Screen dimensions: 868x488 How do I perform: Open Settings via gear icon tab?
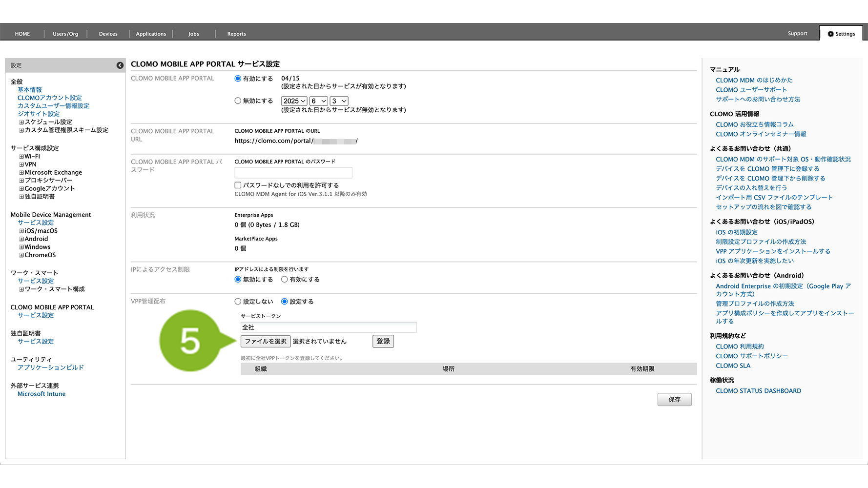point(841,34)
